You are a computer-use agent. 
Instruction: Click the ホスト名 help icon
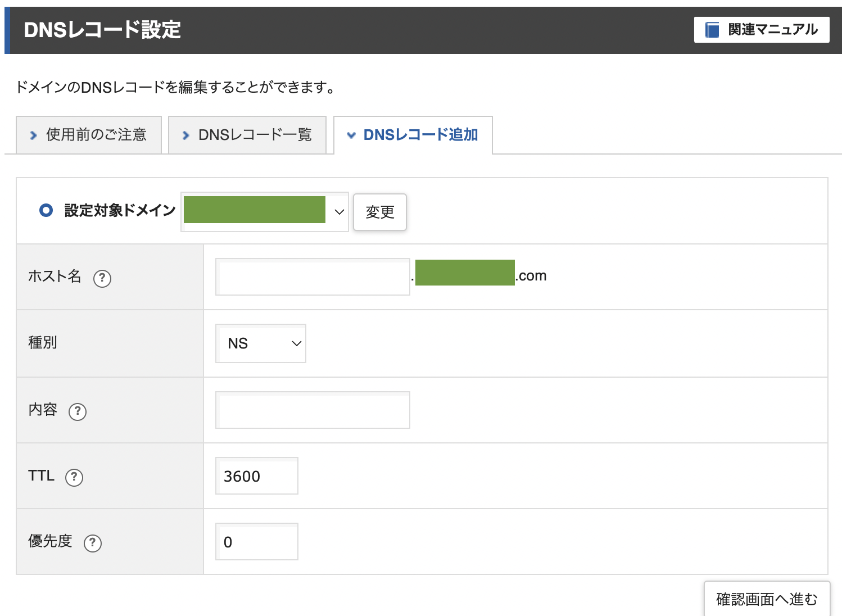pos(102,278)
